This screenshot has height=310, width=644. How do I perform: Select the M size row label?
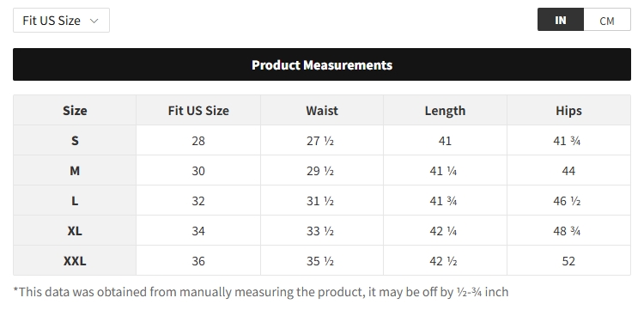pos(75,170)
